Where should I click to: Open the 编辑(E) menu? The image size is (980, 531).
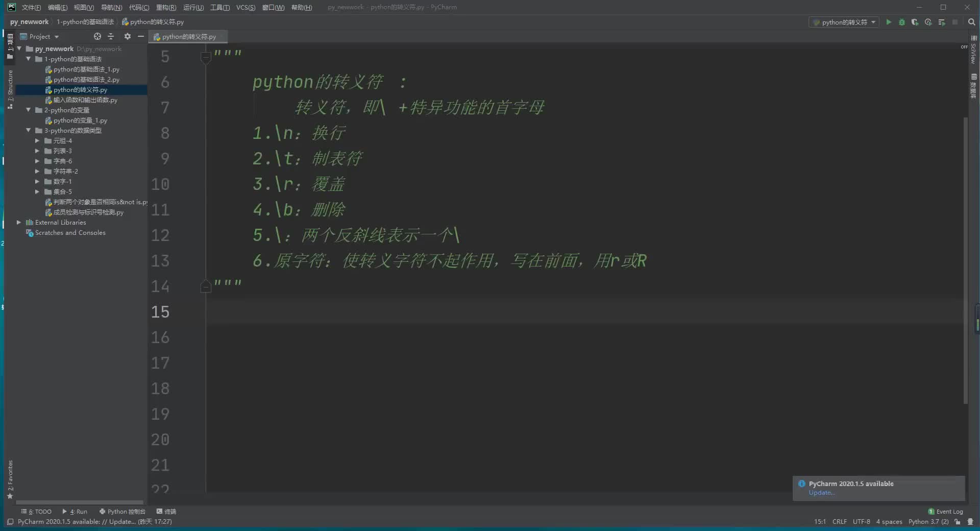click(57, 7)
